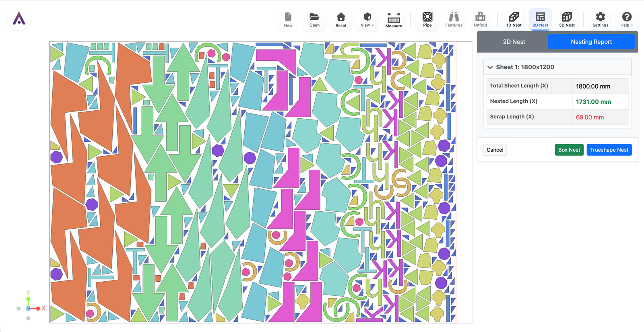Activate the Measure tool

click(x=394, y=19)
